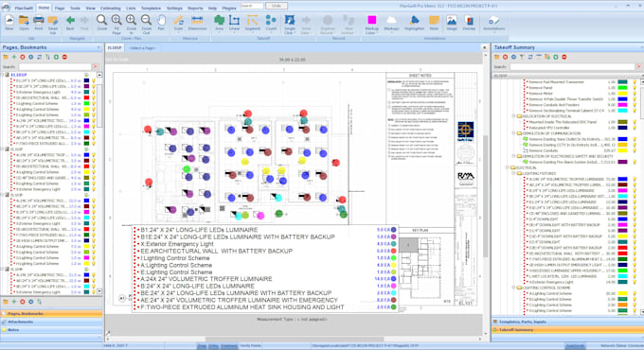Screen dimensions: 644x350
Task: Select the Linear takeoff tool
Action: (x=234, y=20)
